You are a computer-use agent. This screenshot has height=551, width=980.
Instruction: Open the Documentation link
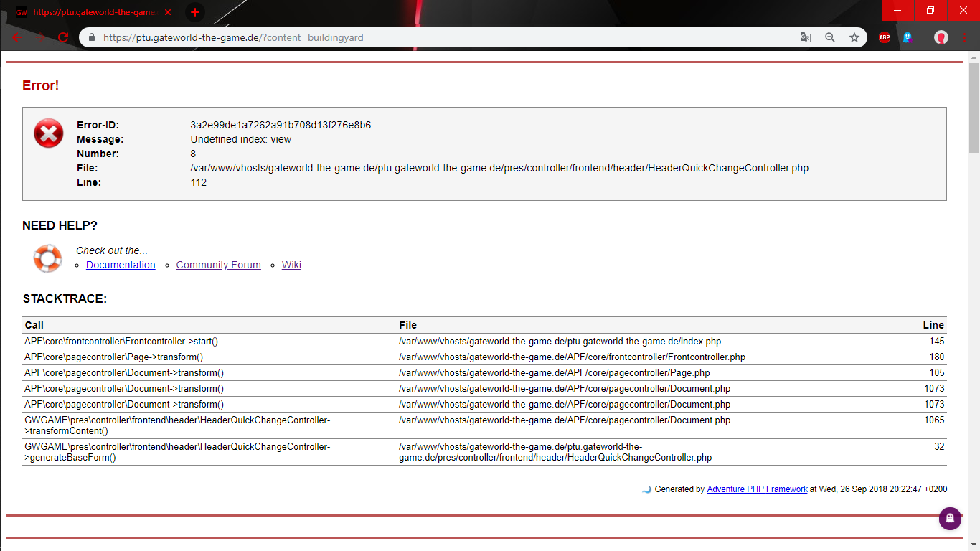coord(121,265)
